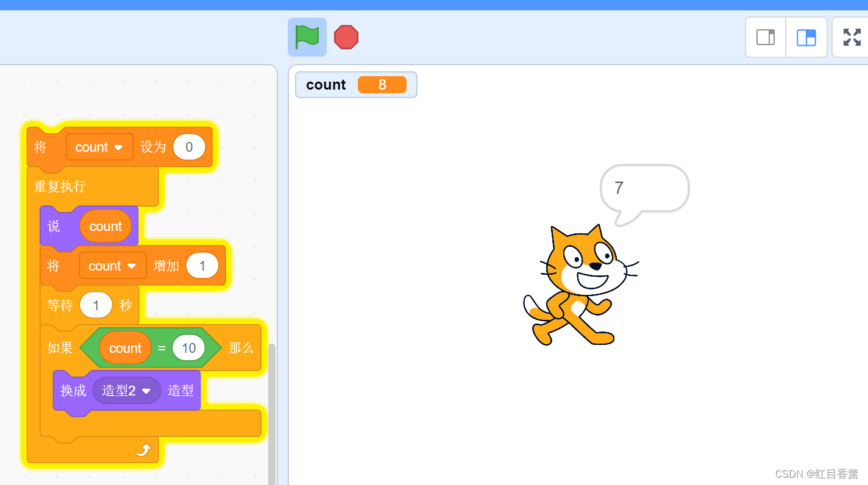This screenshot has width=868, height=485.
Task: Edit the 1 value in 增加 block
Action: (x=202, y=266)
